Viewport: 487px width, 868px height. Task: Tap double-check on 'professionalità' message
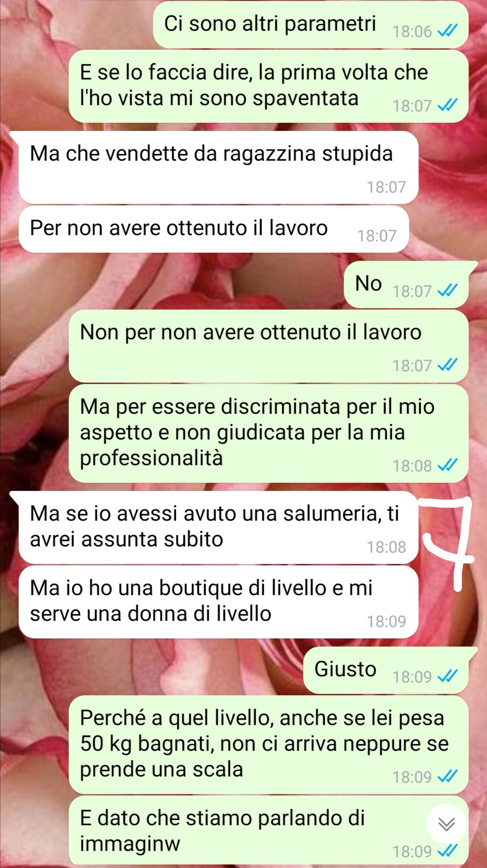tap(448, 465)
